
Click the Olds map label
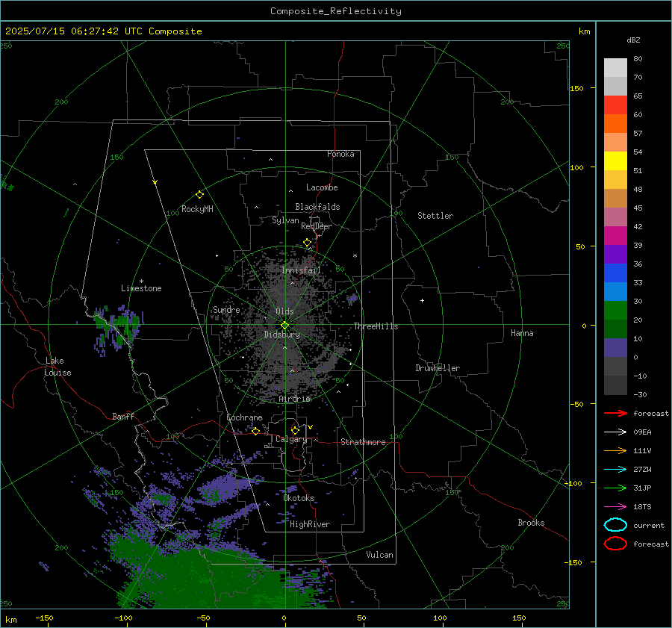pyautogui.click(x=284, y=311)
